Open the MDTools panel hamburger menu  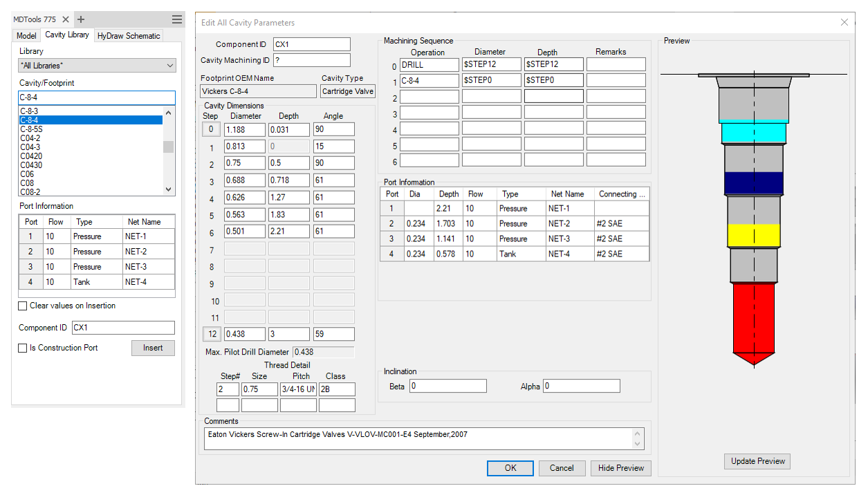click(177, 19)
